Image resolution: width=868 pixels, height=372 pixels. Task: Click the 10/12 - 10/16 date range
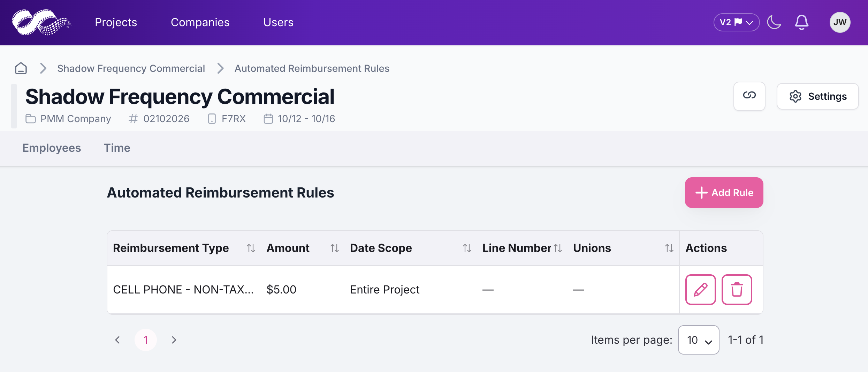(306, 119)
